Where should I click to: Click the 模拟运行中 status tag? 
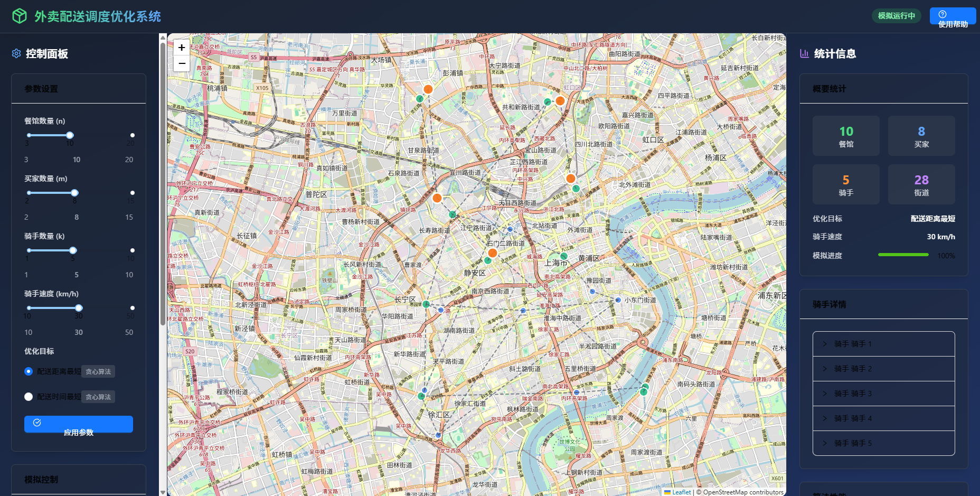click(896, 16)
